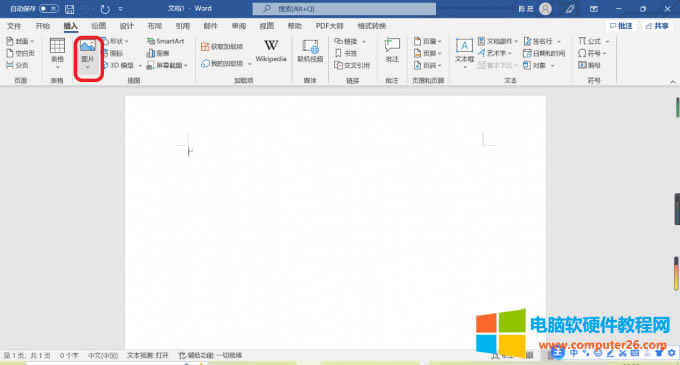Open Accessibility status (辅助功能) in status bar

pyautogui.click(x=210, y=355)
